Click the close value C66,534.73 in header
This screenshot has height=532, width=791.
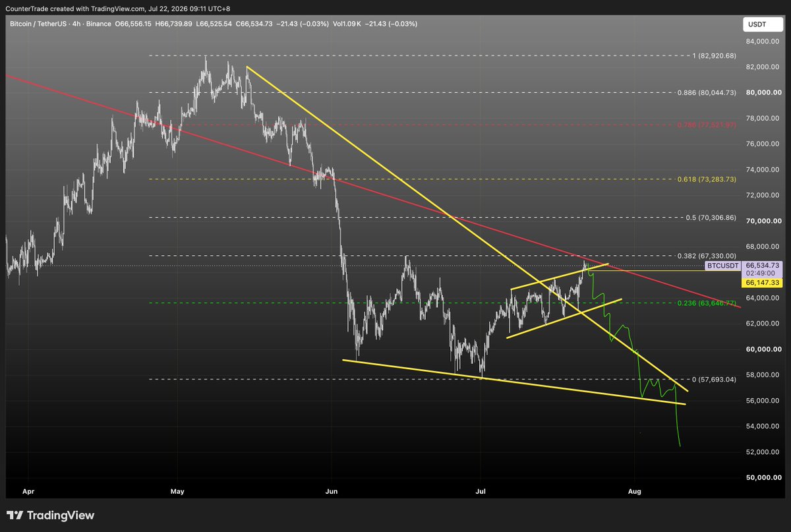point(253,24)
